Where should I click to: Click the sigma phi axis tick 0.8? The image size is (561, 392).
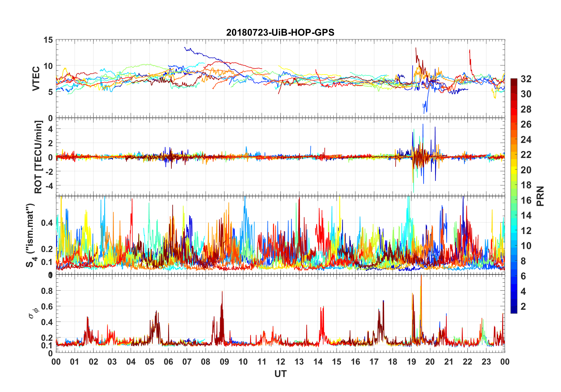pyautogui.click(x=47, y=291)
